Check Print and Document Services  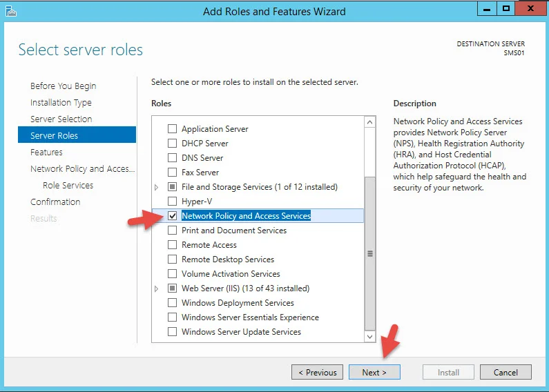(172, 231)
